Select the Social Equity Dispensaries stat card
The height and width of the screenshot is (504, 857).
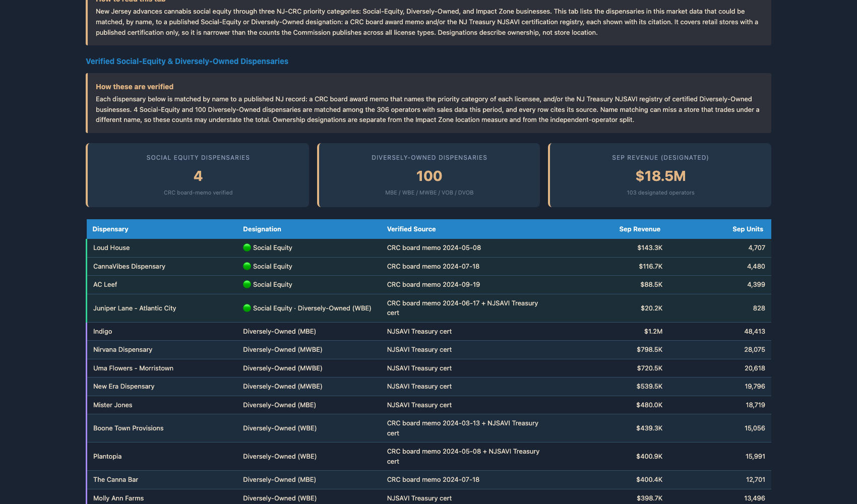[198, 175]
